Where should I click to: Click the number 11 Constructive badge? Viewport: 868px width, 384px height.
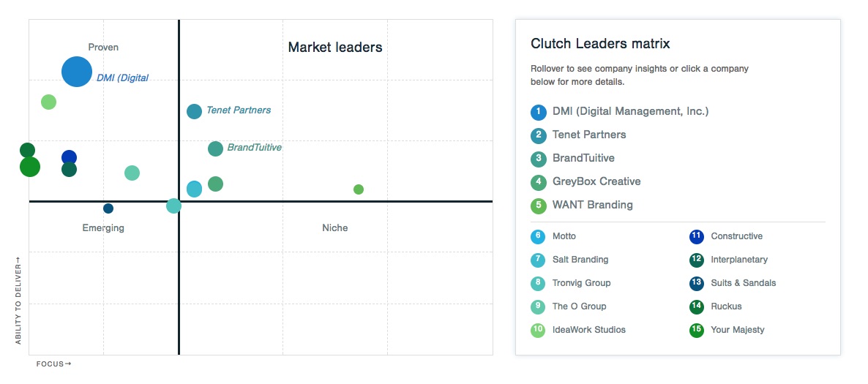point(697,236)
